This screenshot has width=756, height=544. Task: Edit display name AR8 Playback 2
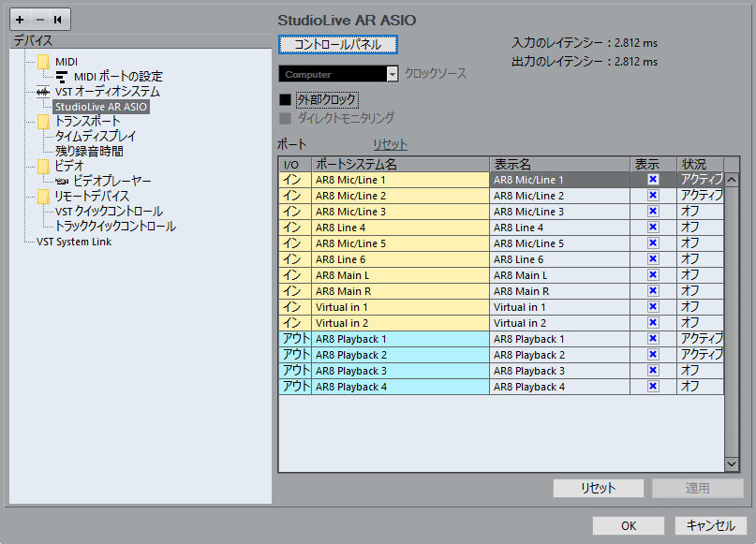tap(560, 355)
